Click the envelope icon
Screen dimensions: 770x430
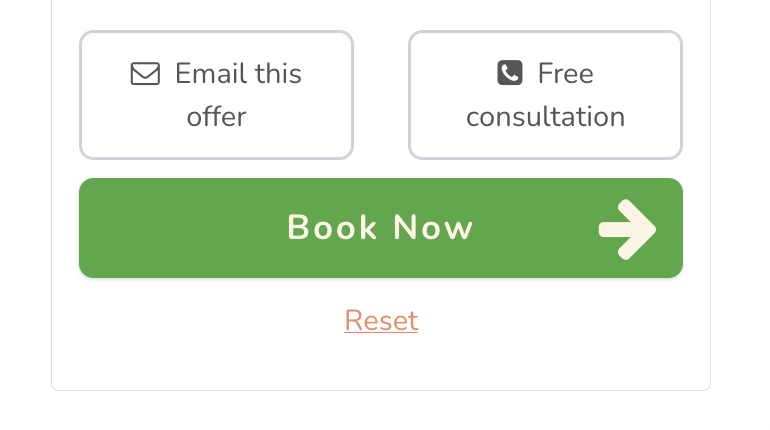(145, 74)
